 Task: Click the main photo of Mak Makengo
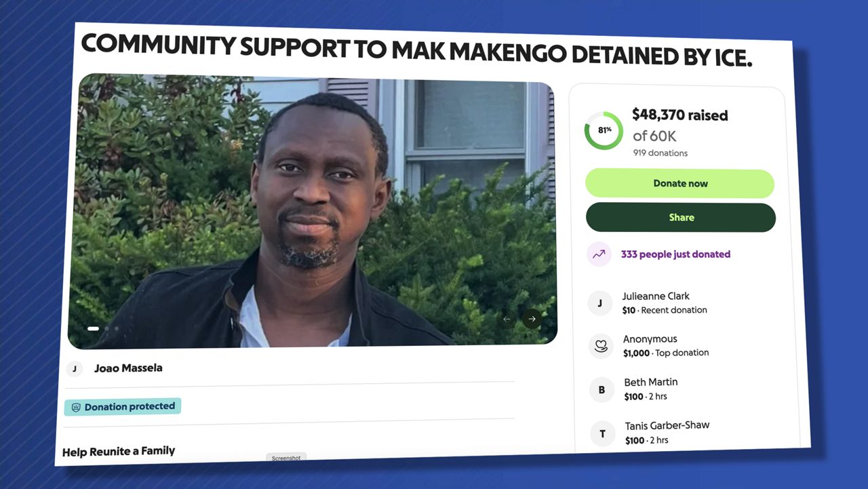coord(312,210)
